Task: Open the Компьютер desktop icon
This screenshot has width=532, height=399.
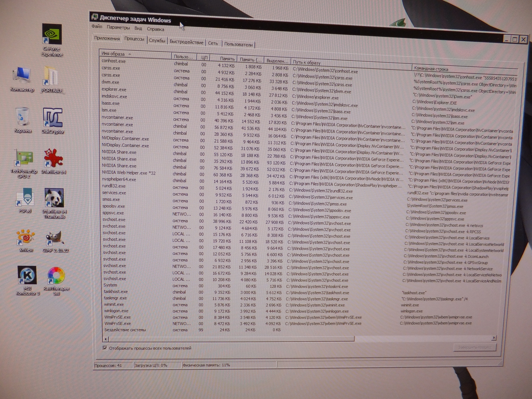Action: pyautogui.click(x=22, y=79)
